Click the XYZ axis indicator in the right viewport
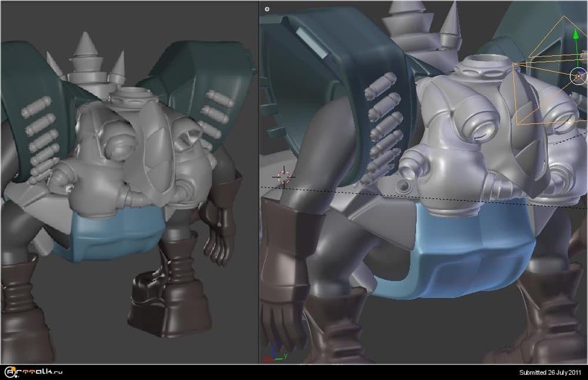This screenshot has width=588, height=380. [x=272, y=355]
